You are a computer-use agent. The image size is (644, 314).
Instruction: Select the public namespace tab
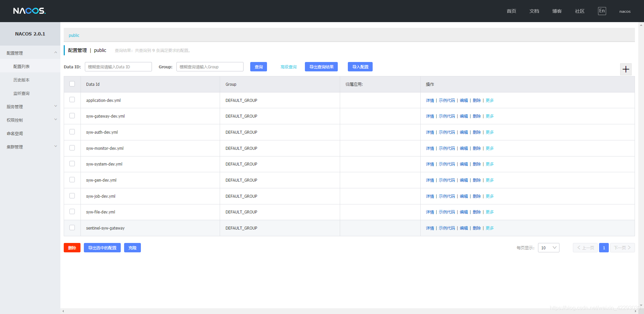74,35
